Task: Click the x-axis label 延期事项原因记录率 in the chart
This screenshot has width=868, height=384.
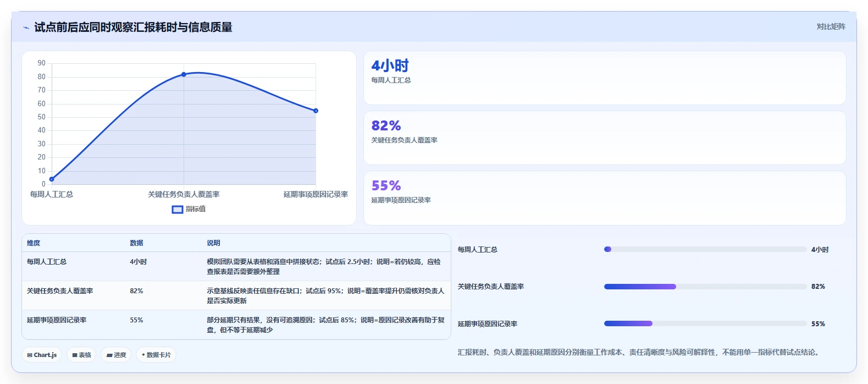Action: pyautogui.click(x=316, y=194)
